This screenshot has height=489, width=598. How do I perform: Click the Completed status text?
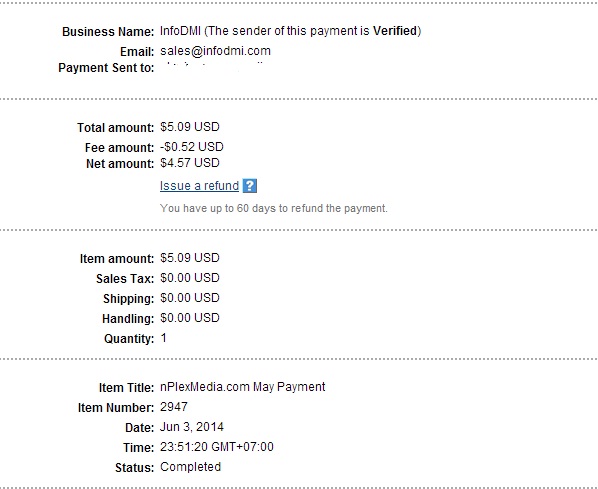pos(190,467)
